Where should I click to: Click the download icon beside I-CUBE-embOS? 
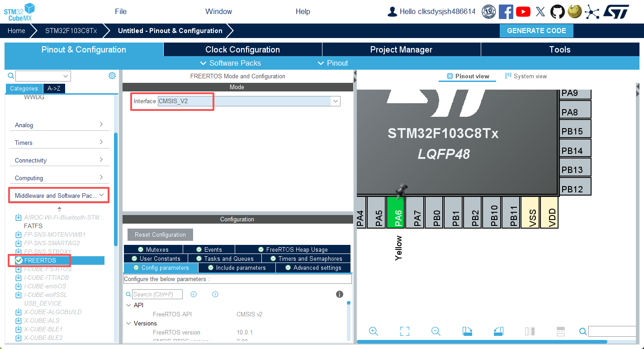click(19, 286)
